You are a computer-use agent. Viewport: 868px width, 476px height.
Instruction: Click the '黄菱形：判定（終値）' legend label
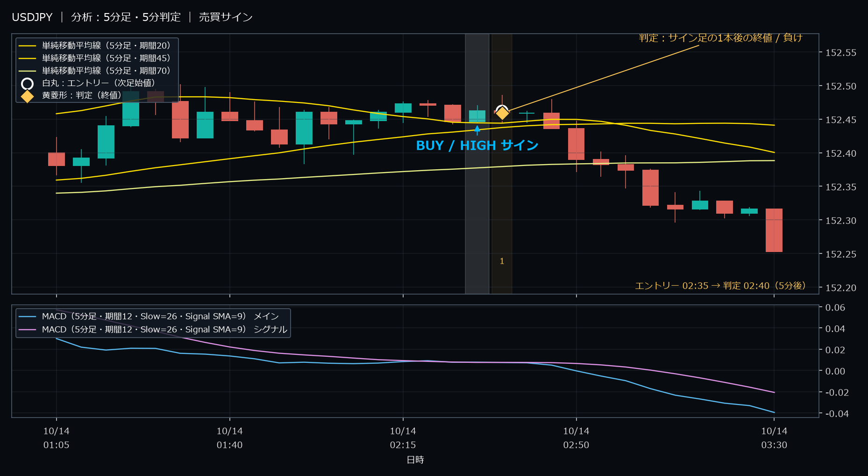[x=84, y=95]
